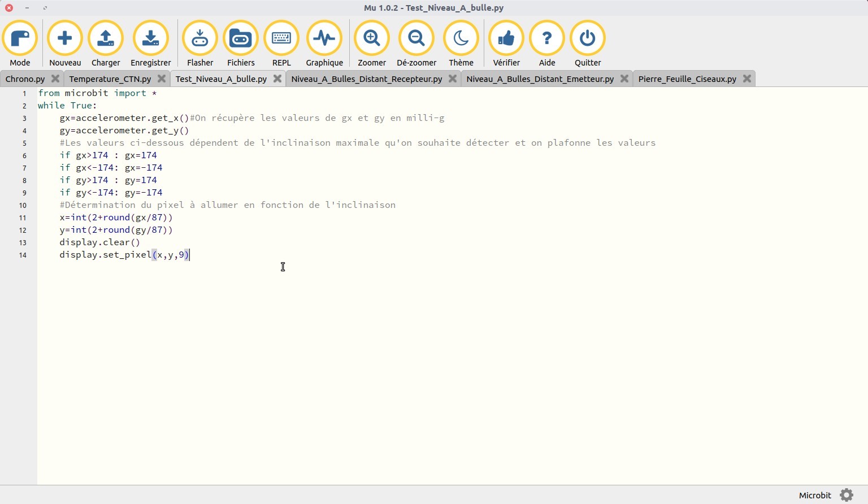
Task: Check code with Vérifier
Action: tap(506, 39)
